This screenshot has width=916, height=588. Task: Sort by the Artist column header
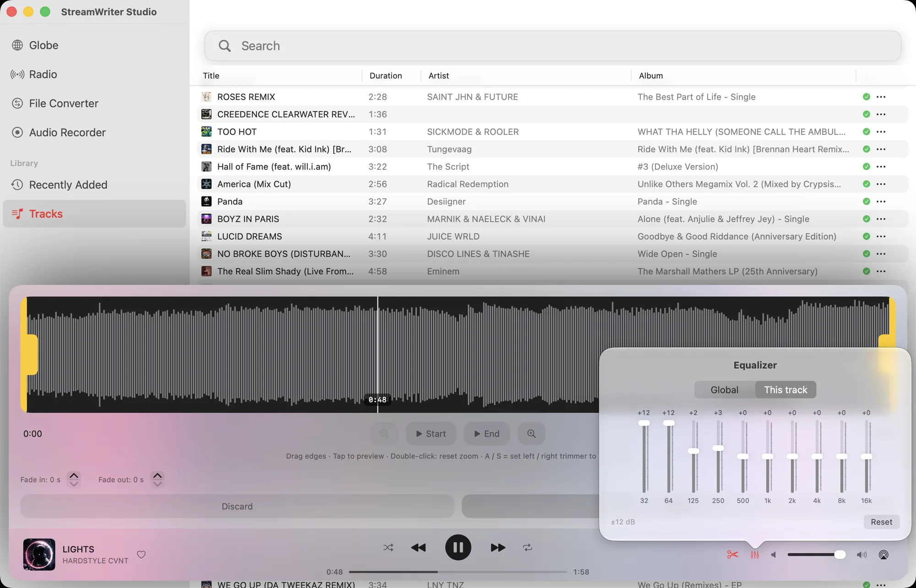pos(438,76)
